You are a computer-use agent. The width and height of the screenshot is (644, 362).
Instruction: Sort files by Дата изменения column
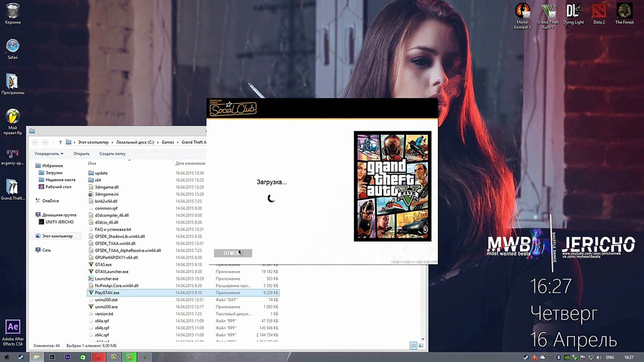(190, 163)
